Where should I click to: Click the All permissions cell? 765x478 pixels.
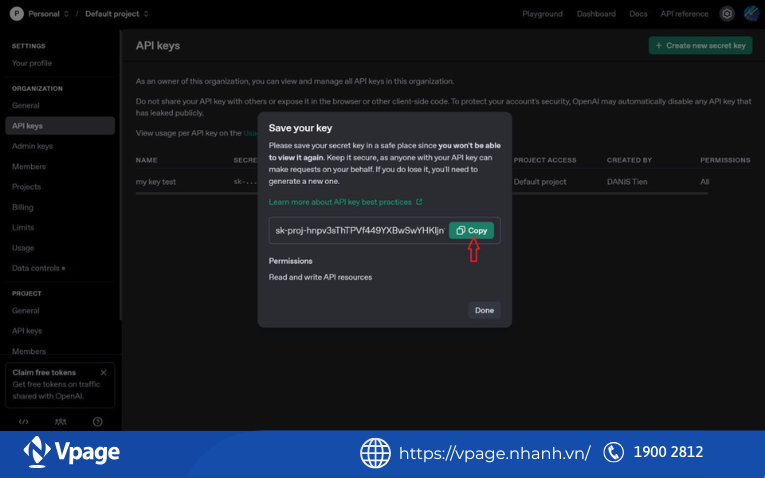click(x=705, y=181)
